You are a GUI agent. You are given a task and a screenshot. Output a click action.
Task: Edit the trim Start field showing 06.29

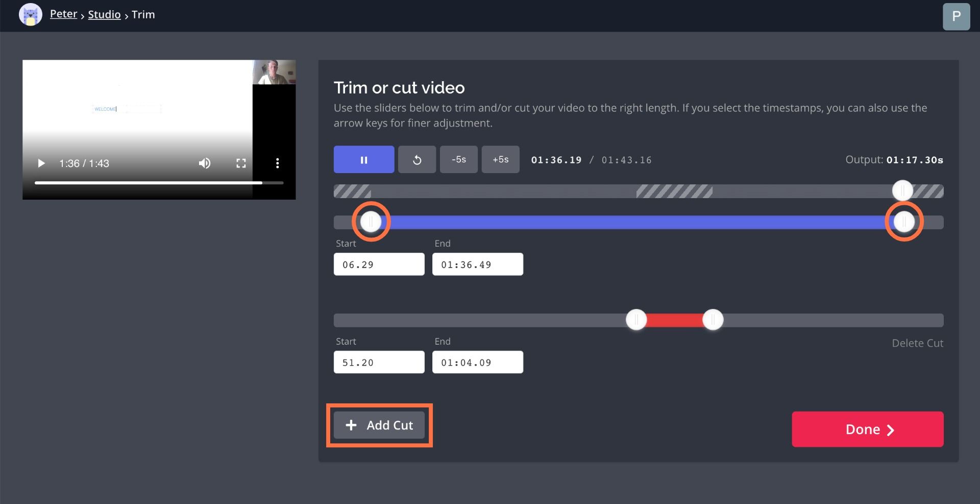(x=379, y=265)
